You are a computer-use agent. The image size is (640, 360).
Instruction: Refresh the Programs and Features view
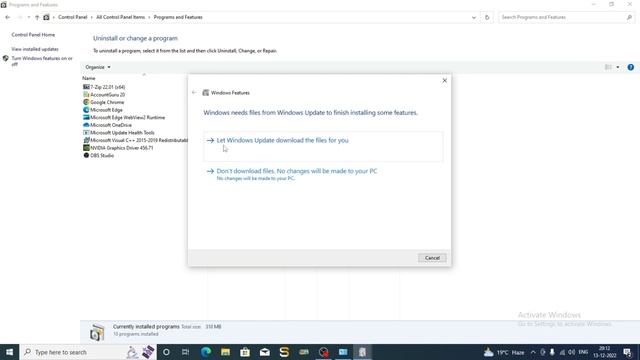(487, 18)
